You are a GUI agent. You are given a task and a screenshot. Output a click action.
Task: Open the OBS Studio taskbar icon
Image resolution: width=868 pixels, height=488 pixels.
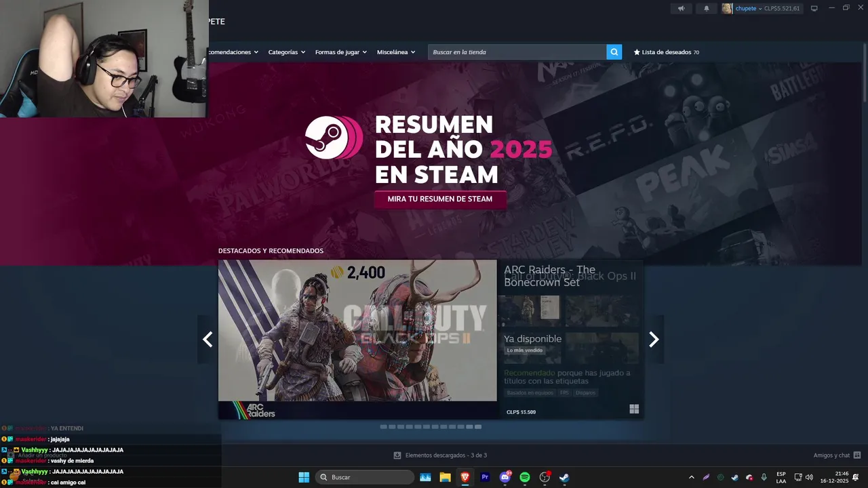(x=545, y=477)
